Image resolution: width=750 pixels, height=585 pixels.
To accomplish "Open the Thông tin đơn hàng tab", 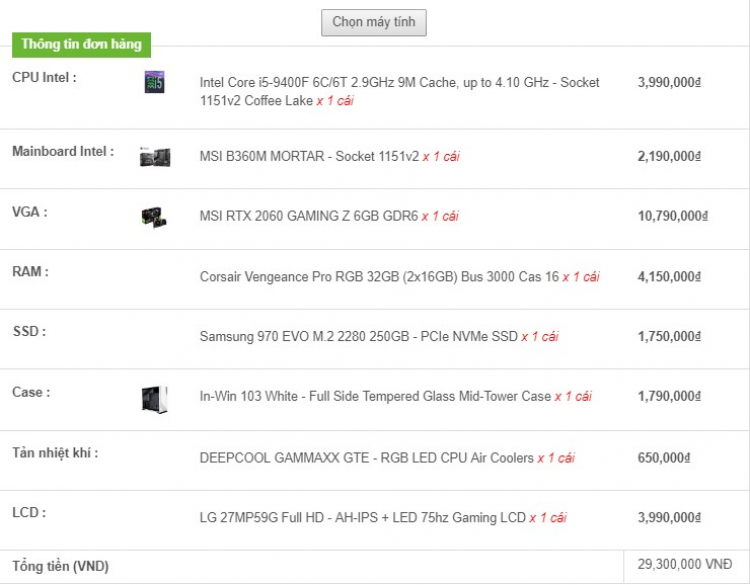I will tap(81, 45).
